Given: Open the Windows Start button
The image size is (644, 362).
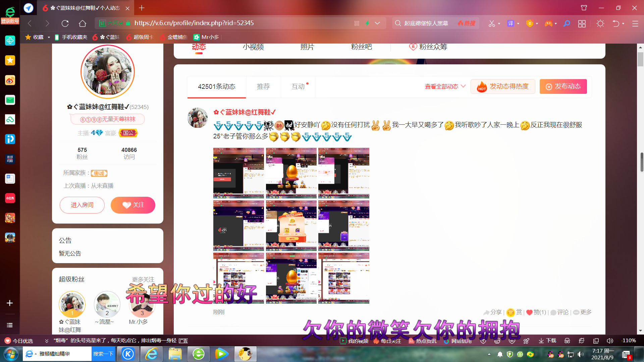Looking at the screenshot, I should click(x=11, y=354).
